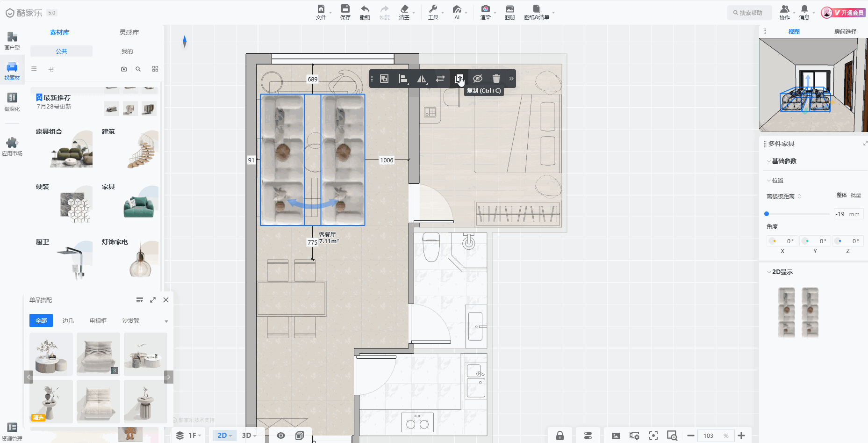Hide selected furniture with crossed-eye icon
Viewport: 868px width, 443px height.
(477, 79)
